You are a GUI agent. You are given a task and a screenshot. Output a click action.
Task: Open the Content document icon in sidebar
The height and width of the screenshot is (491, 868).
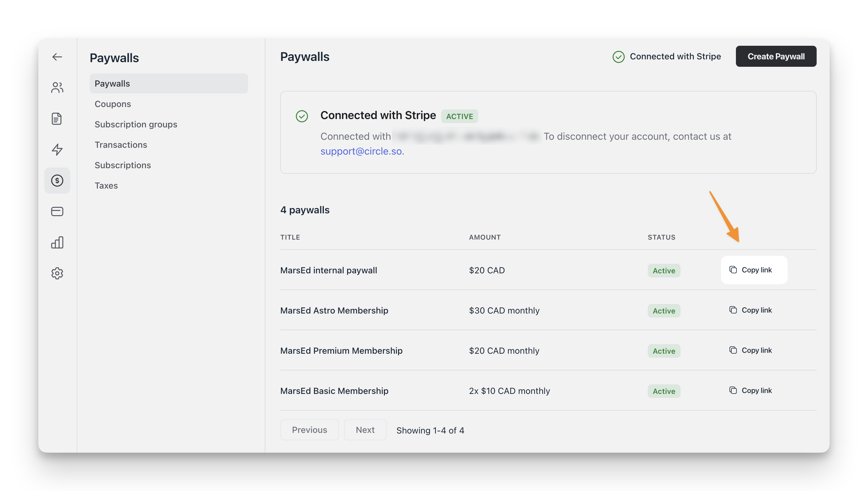pos(57,119)
